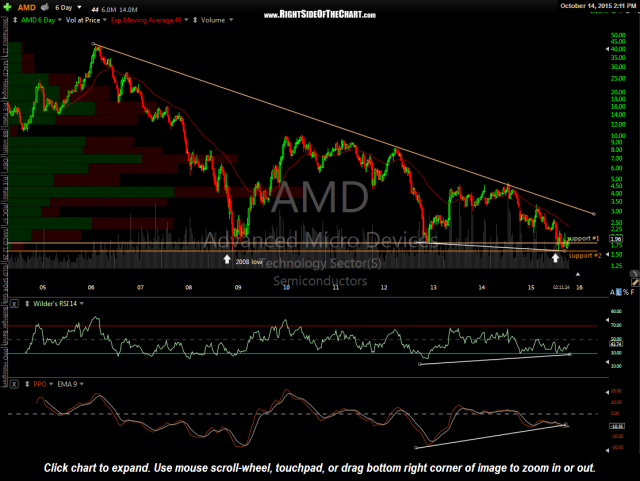
Task: Click the 'support #2' annotation label
Action: (x=585, y=256)
